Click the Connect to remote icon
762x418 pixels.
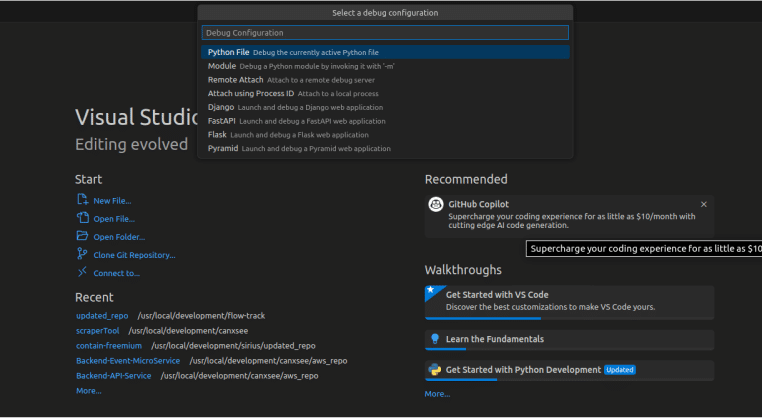83,272
